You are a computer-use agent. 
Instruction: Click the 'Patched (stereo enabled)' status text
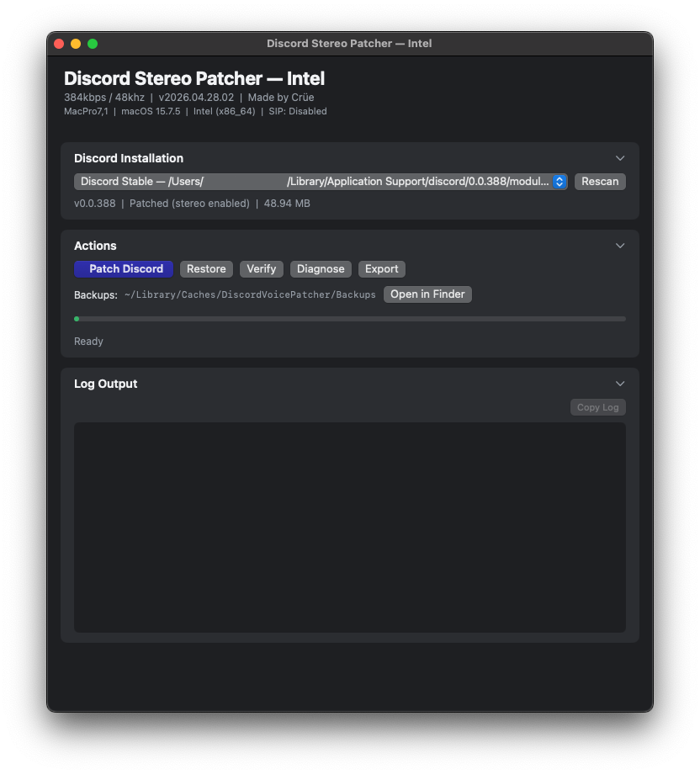[x=189, y=204]
